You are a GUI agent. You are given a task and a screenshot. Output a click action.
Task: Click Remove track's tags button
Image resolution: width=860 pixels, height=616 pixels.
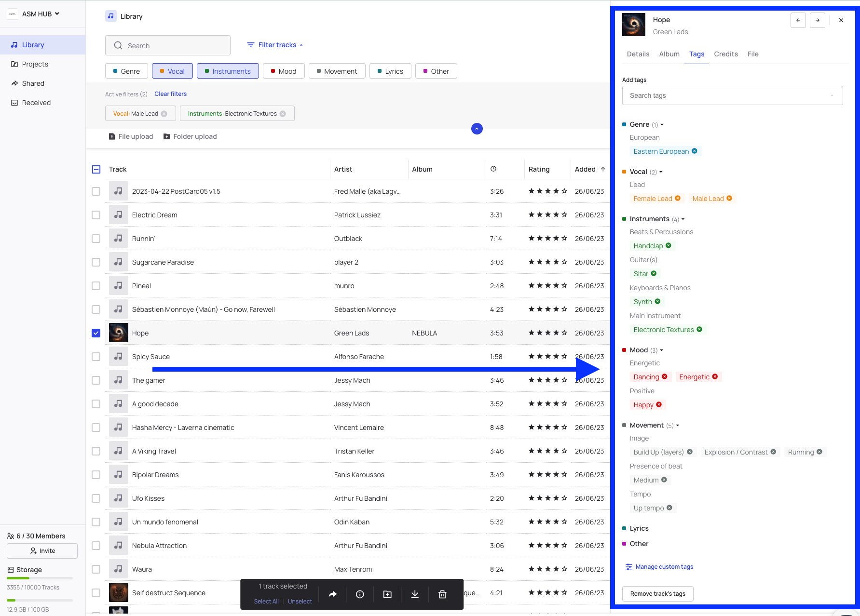pyautogui.click(x=657, y=594)
